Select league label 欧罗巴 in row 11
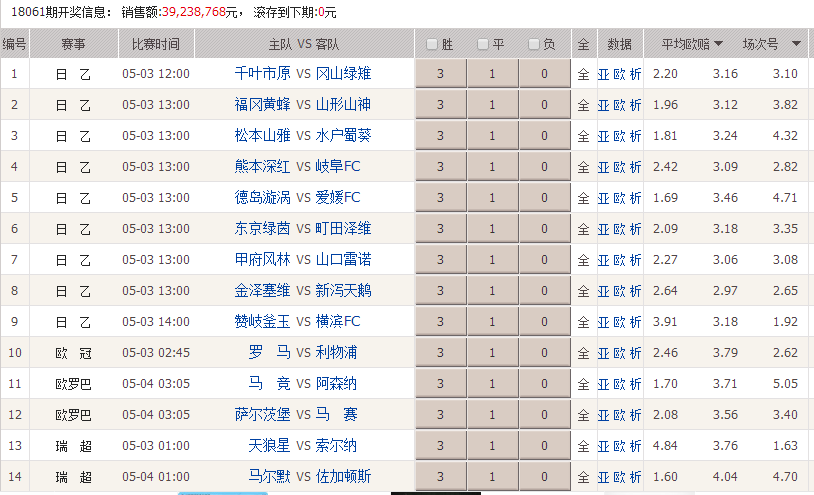The width and height of the screenshot is (814, 495). click(73, 384)
